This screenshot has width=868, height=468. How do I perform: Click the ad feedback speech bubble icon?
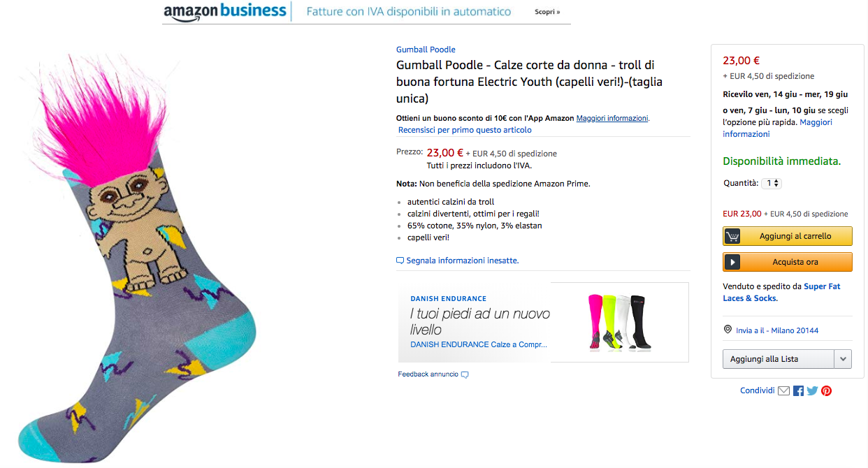(465, 374)
